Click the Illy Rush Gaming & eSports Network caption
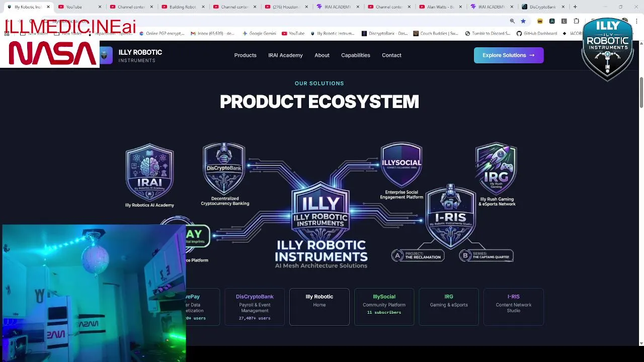644x362 pixels. pos(497,202)
